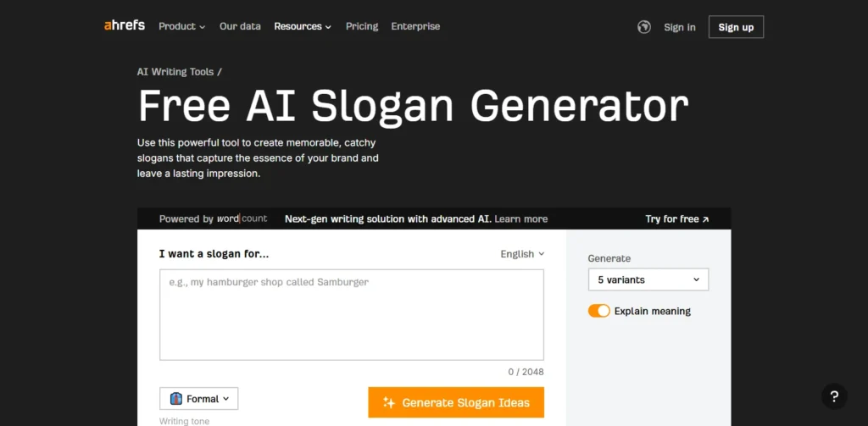
Task: Click the I want a slogan for label
Action: 214,254
